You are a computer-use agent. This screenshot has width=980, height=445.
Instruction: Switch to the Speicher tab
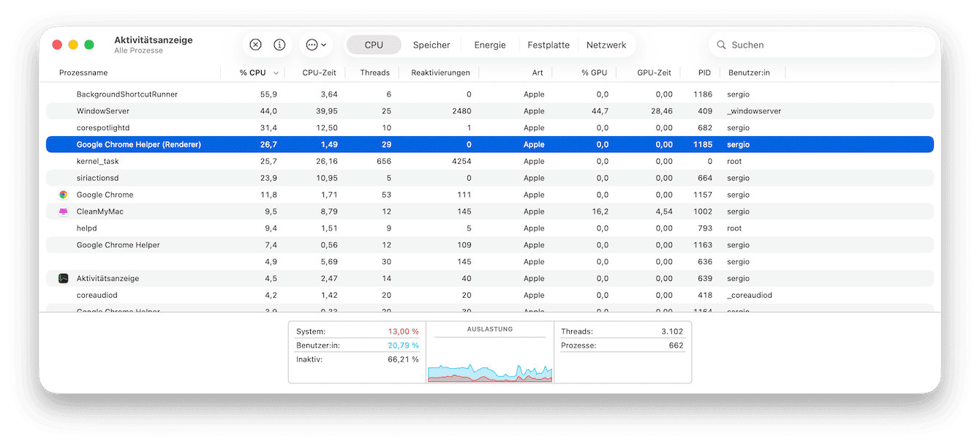[431, 45]
